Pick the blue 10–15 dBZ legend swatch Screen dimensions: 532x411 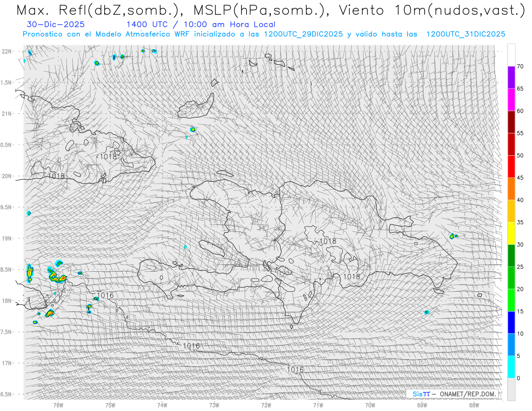(x=511, y=322)
